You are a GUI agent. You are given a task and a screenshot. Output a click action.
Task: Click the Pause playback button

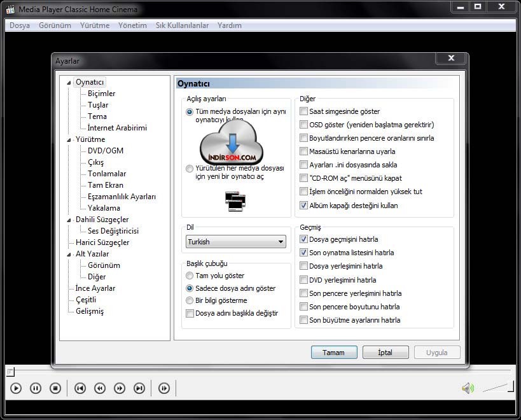tap(36, 388)
